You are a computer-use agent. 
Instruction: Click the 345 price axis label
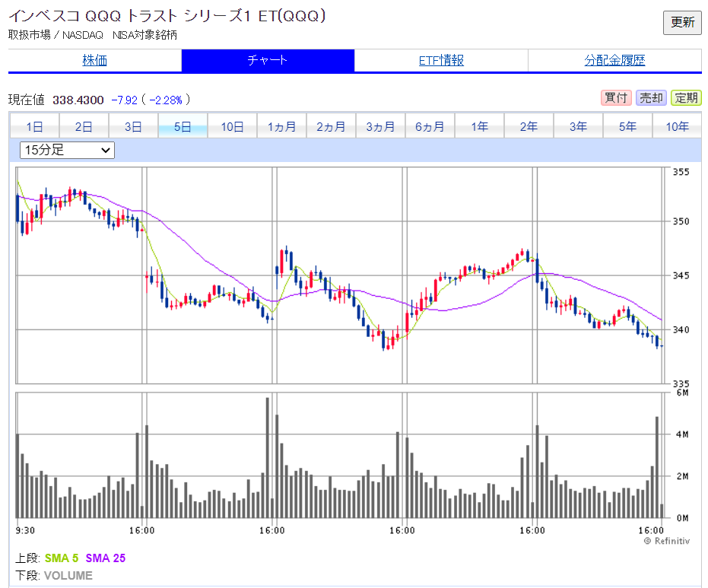(681, 275)
